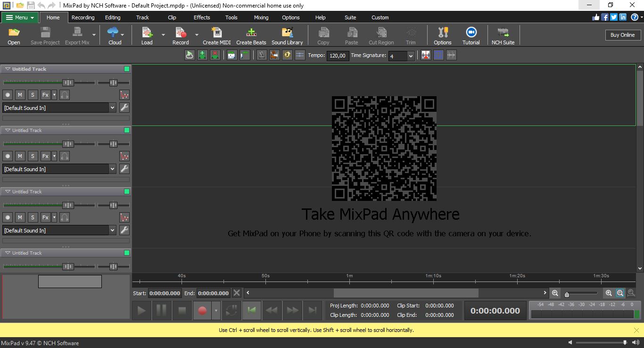
Task: Click the Fx button on the second track
Action: coord(45,156)
